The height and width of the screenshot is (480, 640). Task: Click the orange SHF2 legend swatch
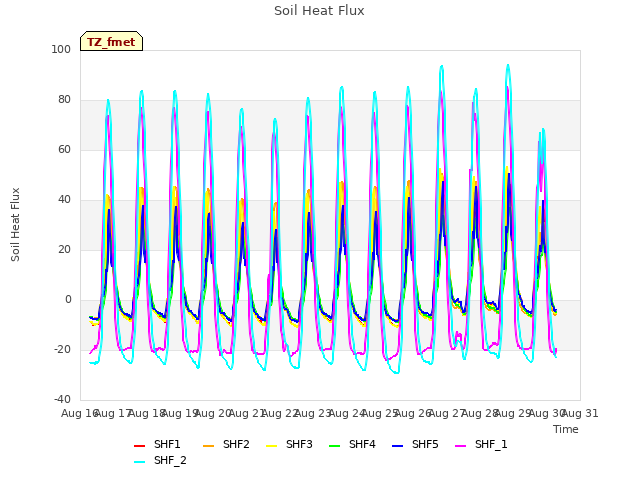(209, 445)
